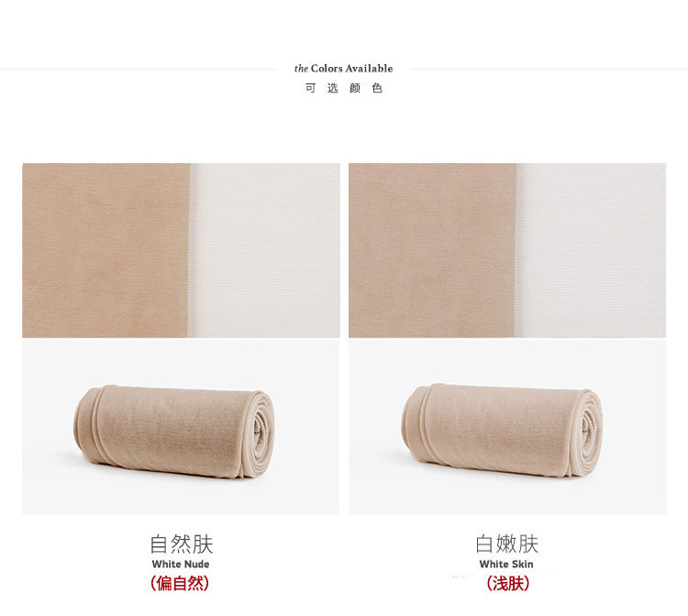
Task: Click the horizontal divider left of the heading
Action: point(139,69)
